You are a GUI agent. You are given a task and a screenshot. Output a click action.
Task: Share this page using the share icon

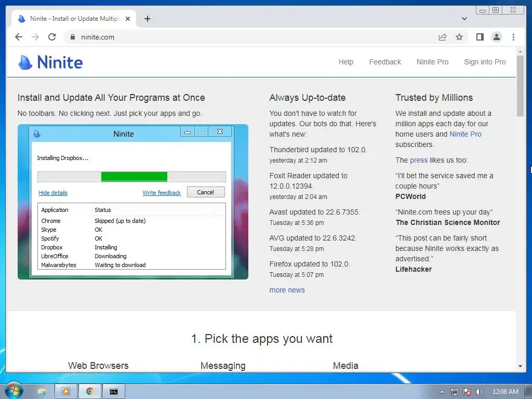coord(443,37)
